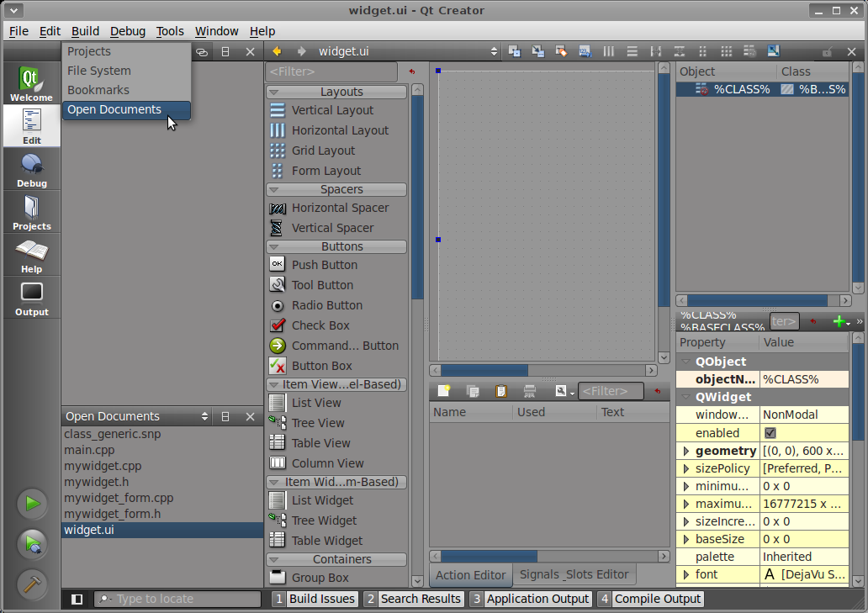Open Projects mode in left sidebar
Viewport: 868px width, 613px height.
coord(31,213)
